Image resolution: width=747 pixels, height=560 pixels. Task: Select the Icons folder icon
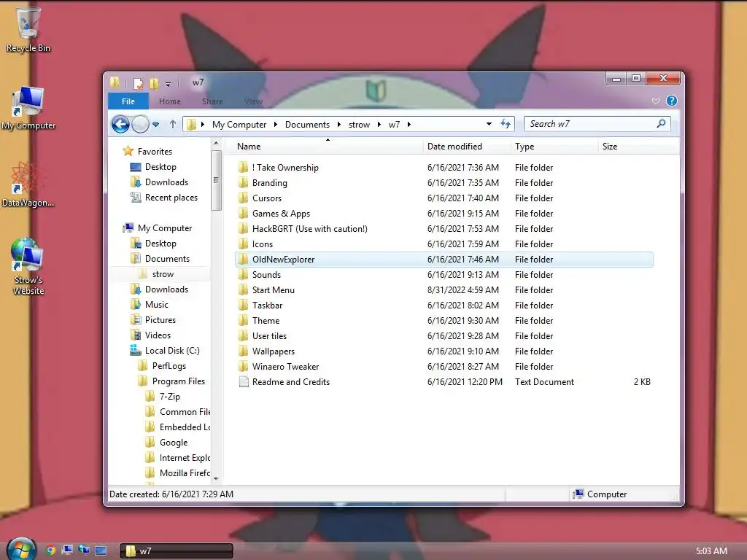pos(243,244)
